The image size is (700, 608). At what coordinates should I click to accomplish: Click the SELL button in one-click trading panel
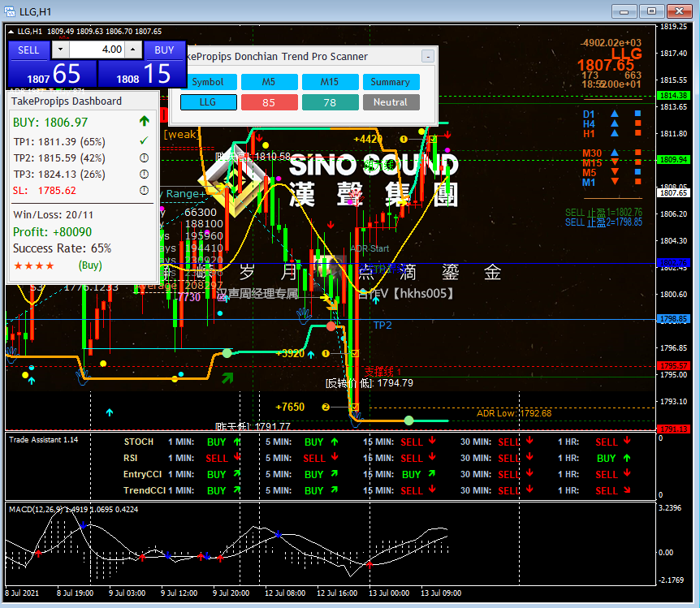(x=28, y=50)
